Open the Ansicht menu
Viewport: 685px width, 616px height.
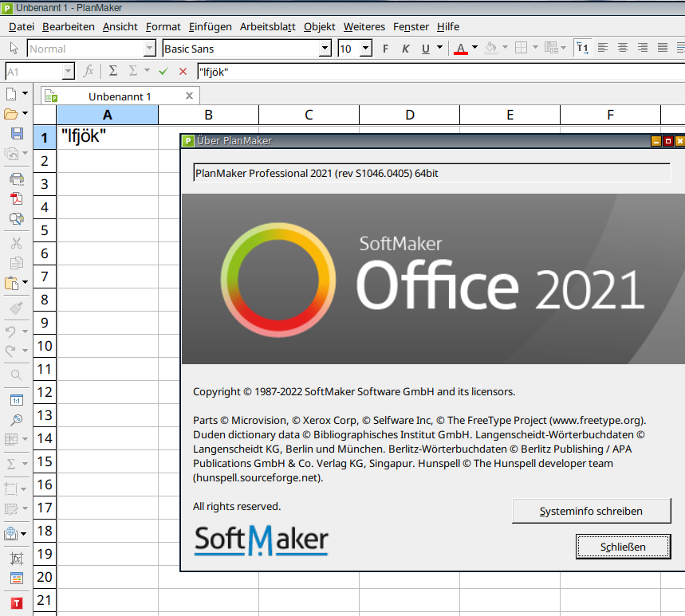point(120,26)
